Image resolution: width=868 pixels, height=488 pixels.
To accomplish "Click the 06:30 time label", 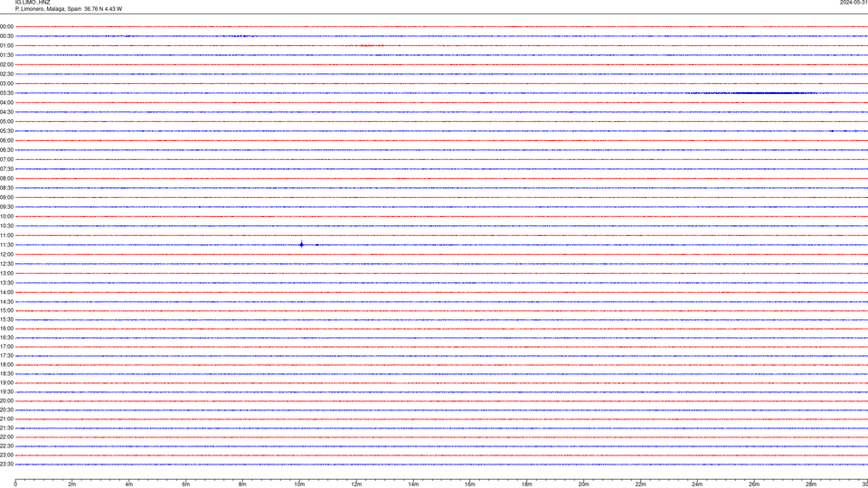I will 6,150.
